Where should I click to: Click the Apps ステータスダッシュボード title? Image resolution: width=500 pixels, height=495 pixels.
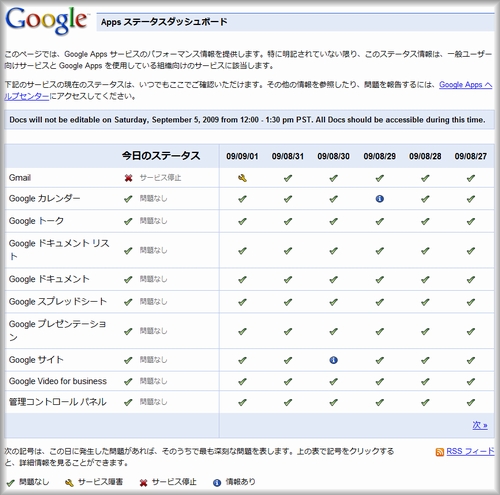pyautogui.click(x=164, y=22)
